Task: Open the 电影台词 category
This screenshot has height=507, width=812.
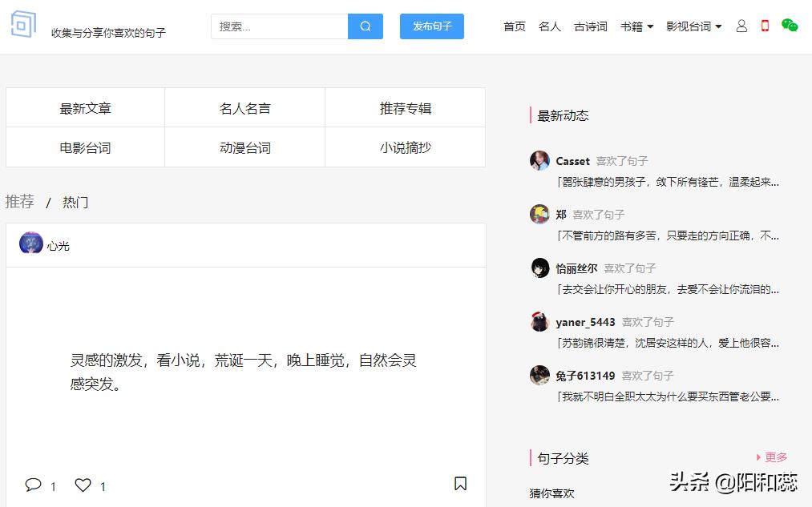Action: [x=84, y=147]
